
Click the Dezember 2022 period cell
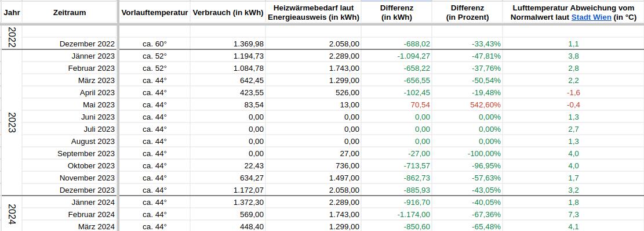70,44
